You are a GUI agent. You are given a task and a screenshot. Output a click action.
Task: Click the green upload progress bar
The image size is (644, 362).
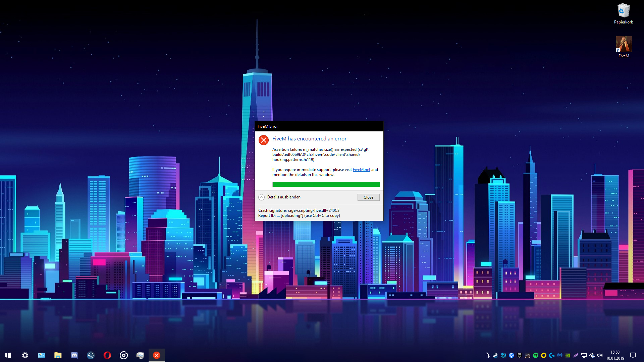(326, 184)
